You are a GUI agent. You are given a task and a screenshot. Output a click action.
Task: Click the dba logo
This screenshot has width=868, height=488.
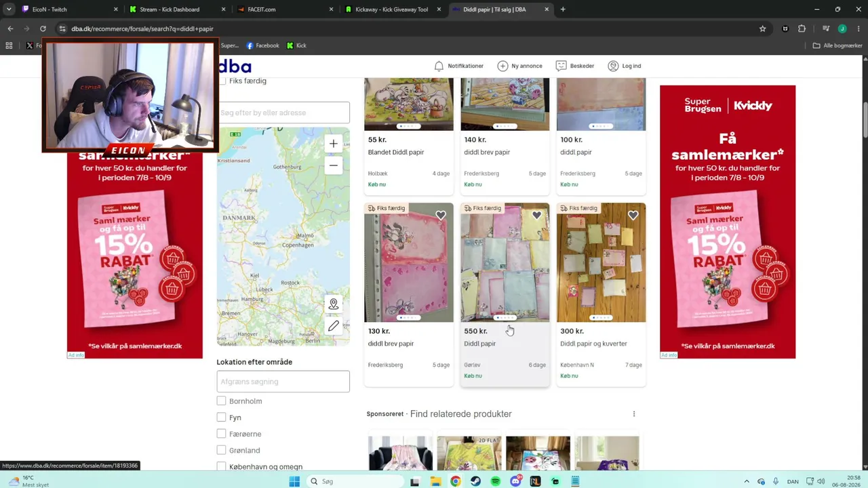pyautogui.click(x=235, y=66)
